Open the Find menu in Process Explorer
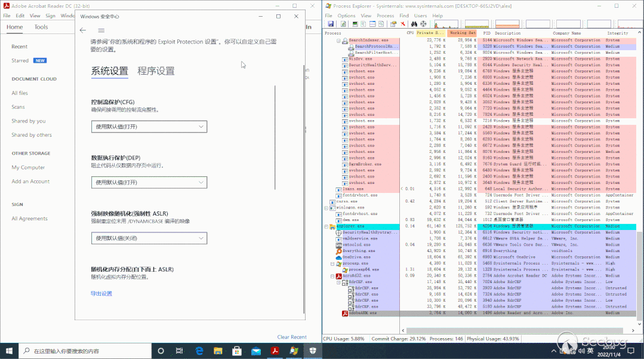644x359 pixels. pos(404,16)
